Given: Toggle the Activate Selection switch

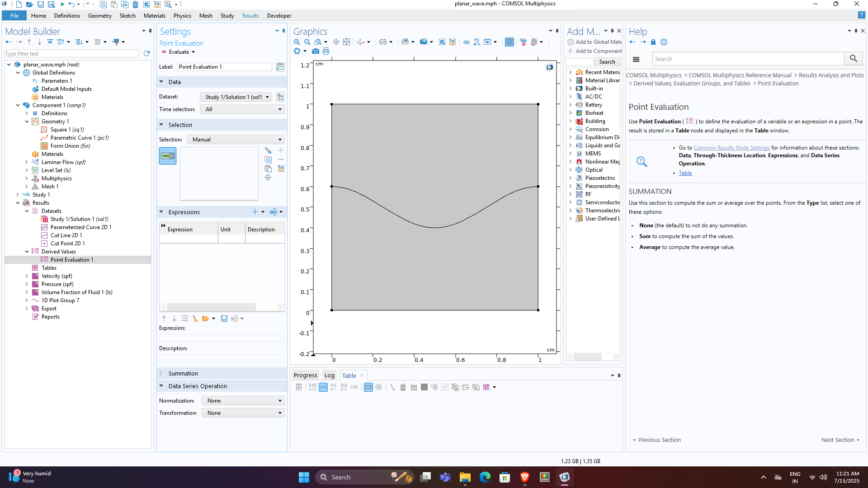Looking at the screenshot, I should tap(168, 156).
